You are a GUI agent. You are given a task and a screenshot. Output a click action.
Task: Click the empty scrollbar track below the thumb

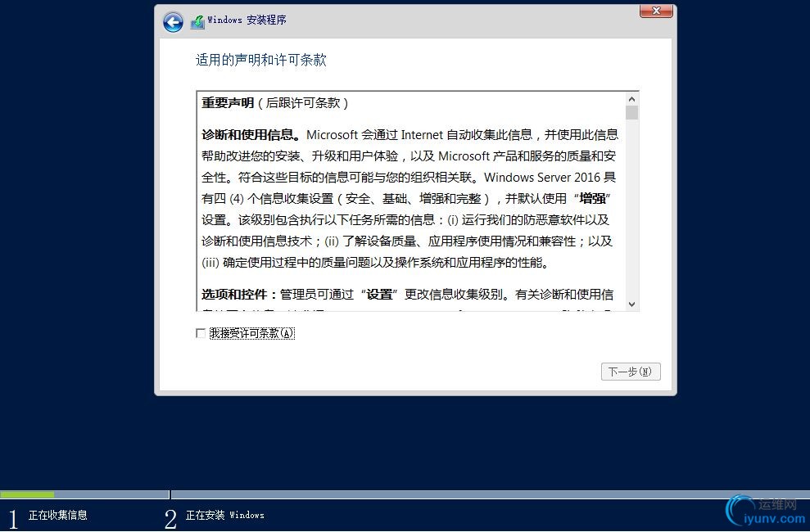(x=631, y=209)
